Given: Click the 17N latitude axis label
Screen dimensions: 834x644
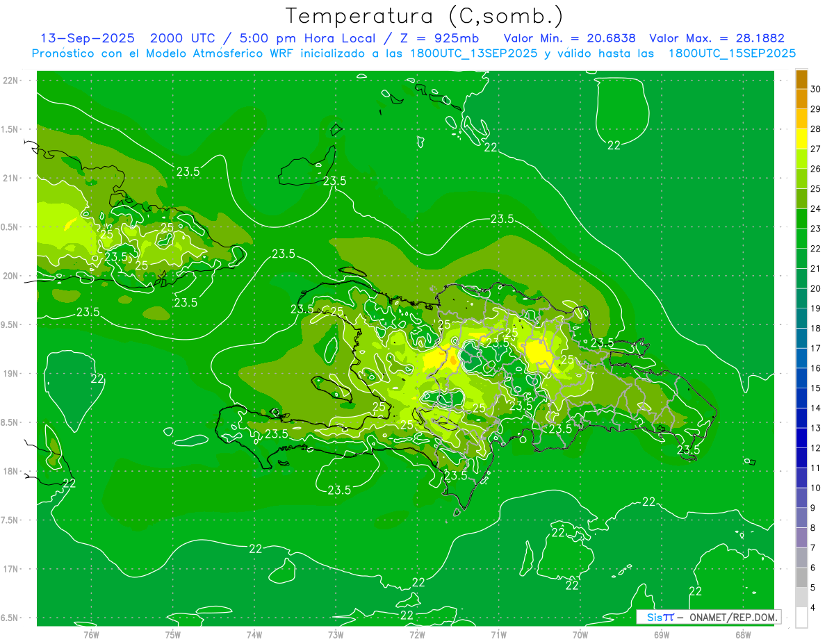Looking at the screenshot, I should [x=10, y=569].
